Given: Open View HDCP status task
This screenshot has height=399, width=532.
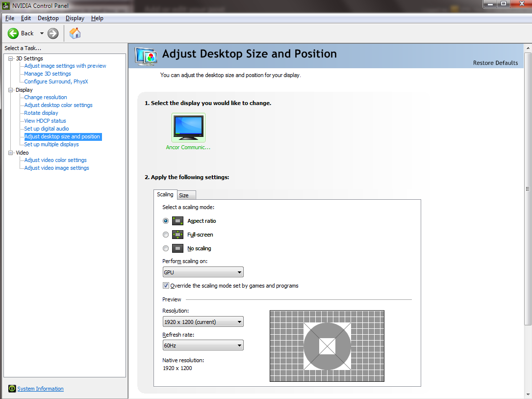Looking at the screenshot, I should [x=45, y=121].
